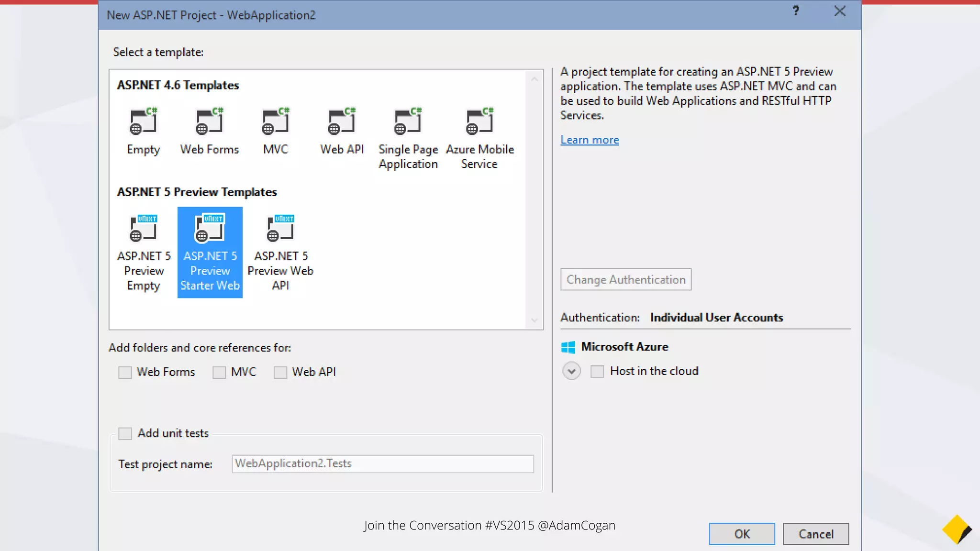Enable Add unit tests checkbox
Viewport: 980px width, 551px height.
pos(125,434)
